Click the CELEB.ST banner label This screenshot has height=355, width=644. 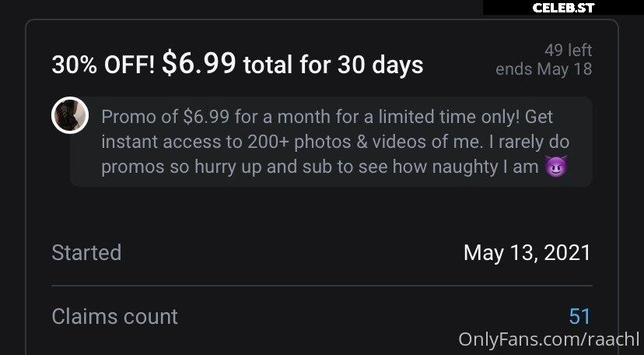point(563,8)
